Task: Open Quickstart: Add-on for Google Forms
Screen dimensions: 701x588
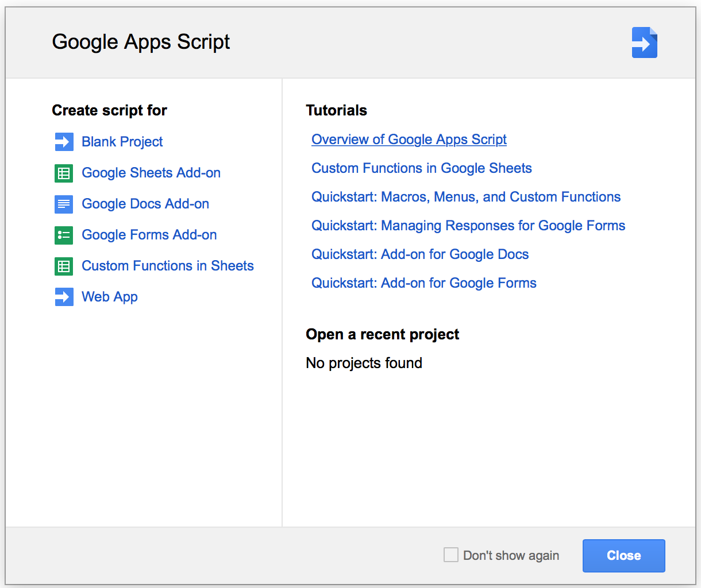Action: [x=424, y=283]
